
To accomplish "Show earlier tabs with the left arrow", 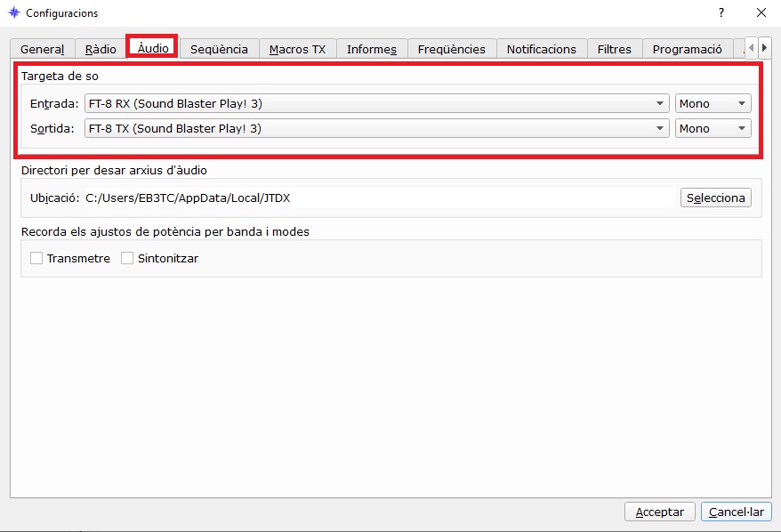I will point(751,48).
